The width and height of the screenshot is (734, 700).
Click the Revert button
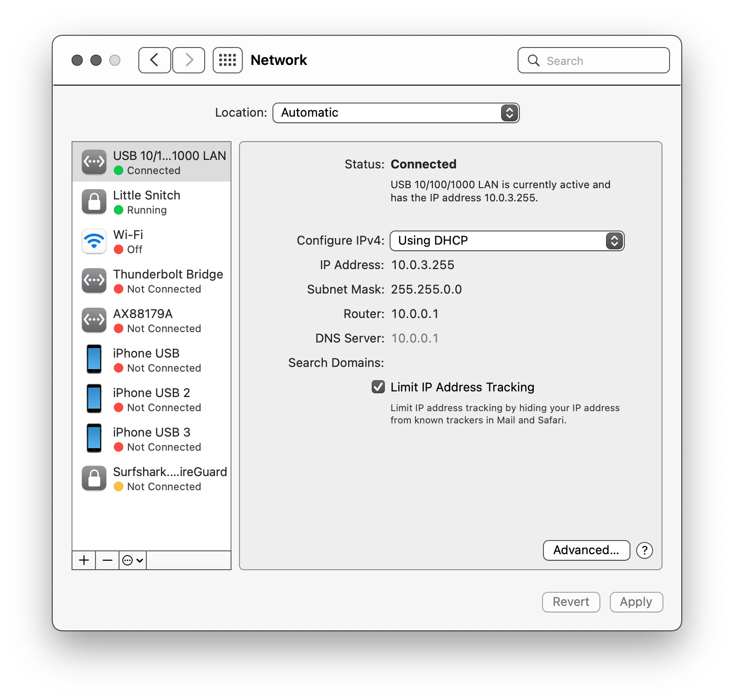coord(571,602)
